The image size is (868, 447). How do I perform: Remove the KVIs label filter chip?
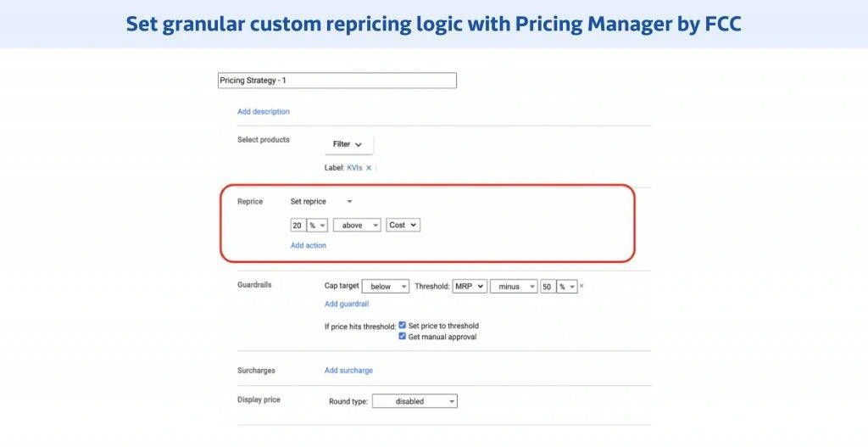(369, 168)
